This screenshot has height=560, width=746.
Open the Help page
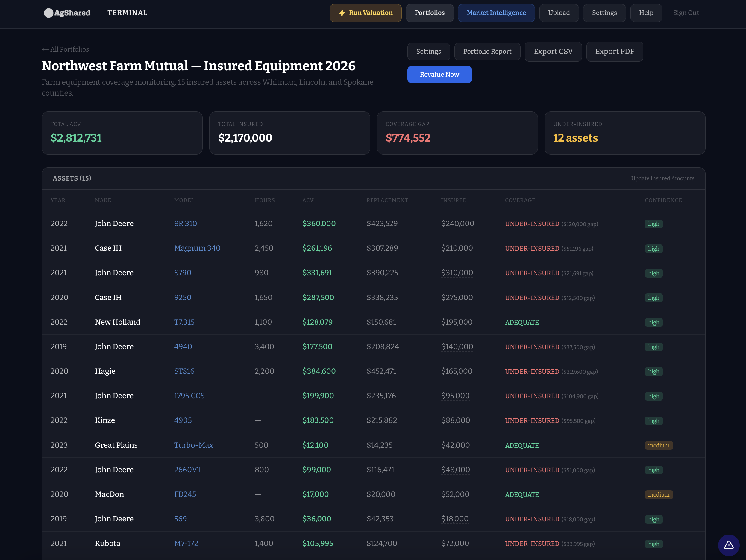coord(646,13)
